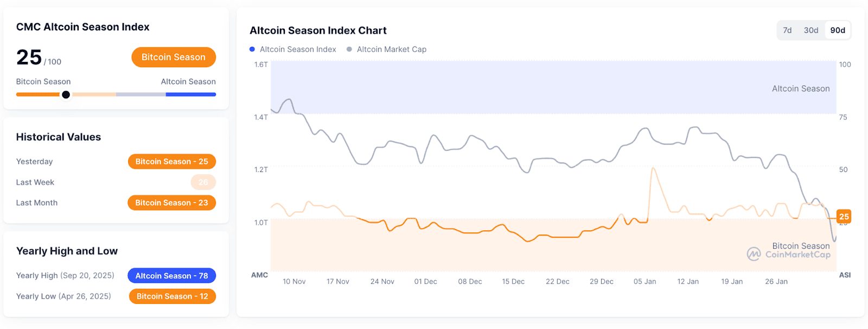Click the Yearly High Altcoin Season - 78 badge
This screenshot has width=868, height=329.
pos(171,276)
